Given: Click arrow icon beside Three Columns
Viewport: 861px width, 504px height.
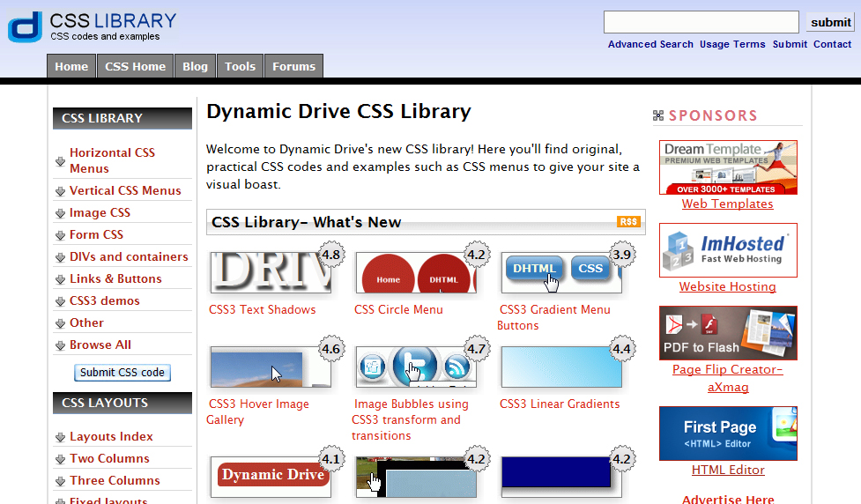Looking at the screenshot, I should click(61, 481).
